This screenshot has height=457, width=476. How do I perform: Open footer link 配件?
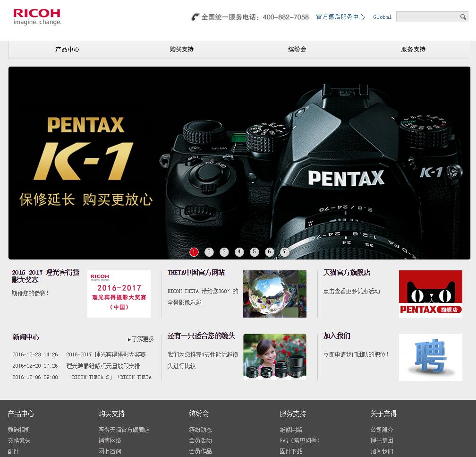13,451
